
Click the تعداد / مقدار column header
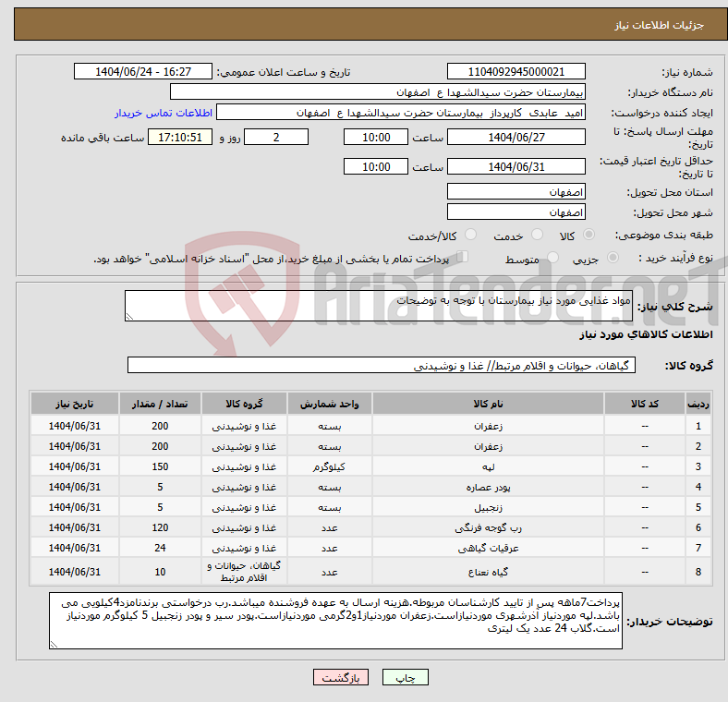(x=160, y=404)
